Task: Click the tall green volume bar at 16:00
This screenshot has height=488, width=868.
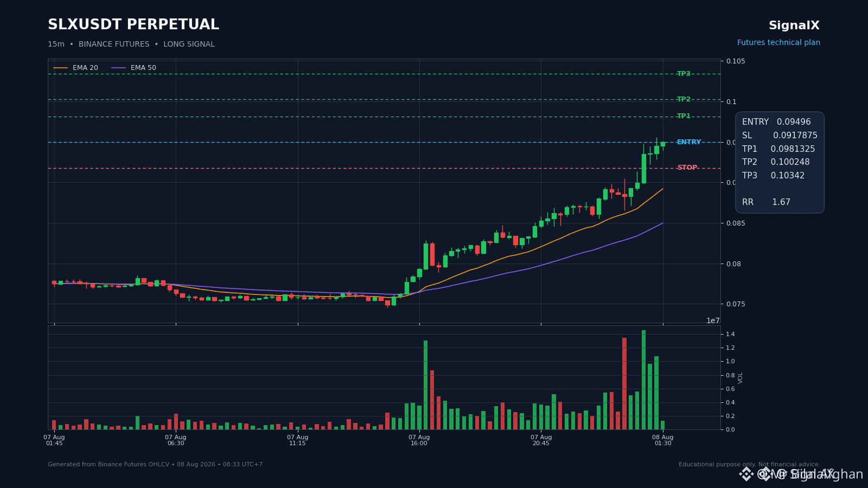Action: (x=426, y=385)
